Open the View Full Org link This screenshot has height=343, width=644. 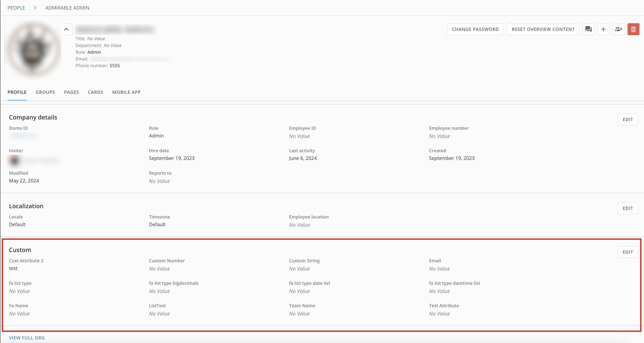27,338
